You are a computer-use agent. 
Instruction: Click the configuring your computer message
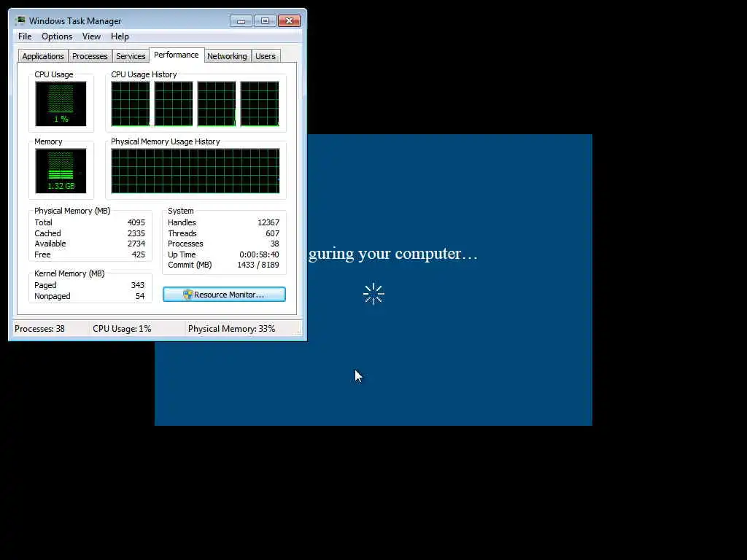click(x=392, y=253)
